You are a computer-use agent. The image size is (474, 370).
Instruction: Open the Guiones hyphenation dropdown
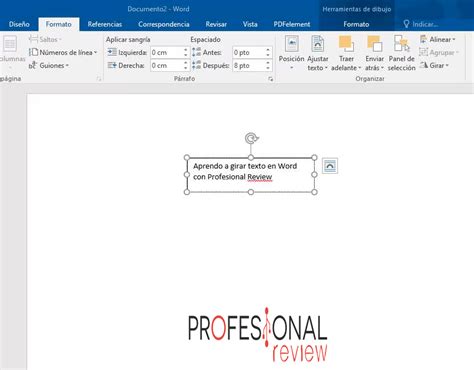click(x=49, y=65)
